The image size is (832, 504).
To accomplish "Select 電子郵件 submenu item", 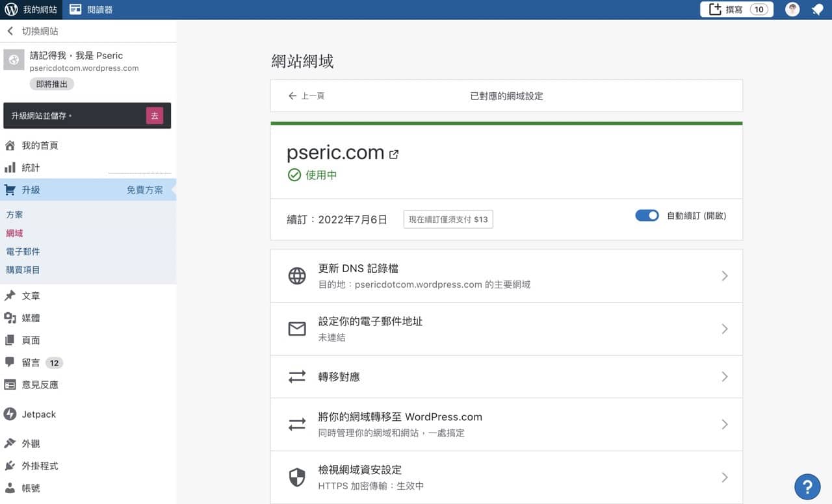I will tap(23, 251).
